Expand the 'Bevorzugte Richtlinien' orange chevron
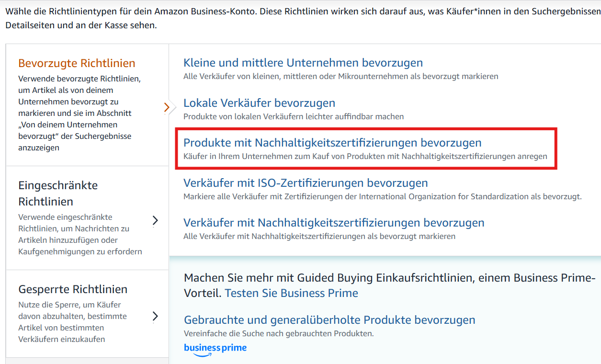Image resolution: width=601 pixels, height=364 pixels. coord(168,107)
